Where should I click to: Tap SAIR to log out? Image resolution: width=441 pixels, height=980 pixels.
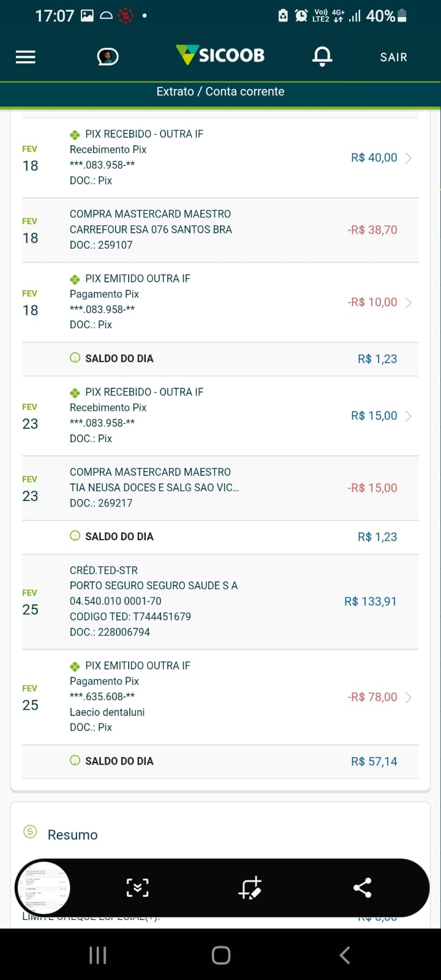click(x=393, y=57)
